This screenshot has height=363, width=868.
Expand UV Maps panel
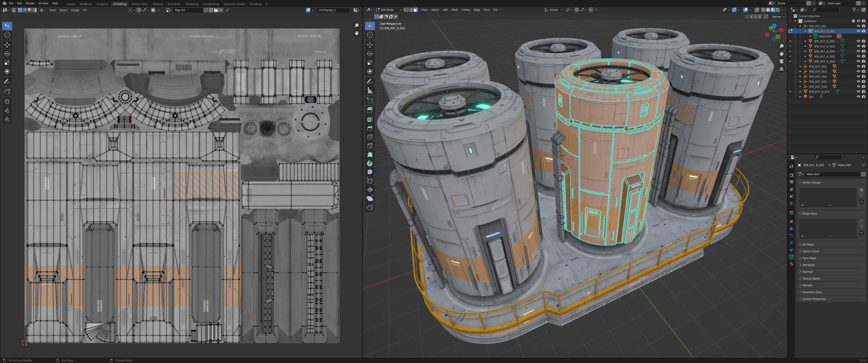coord(832,245)
